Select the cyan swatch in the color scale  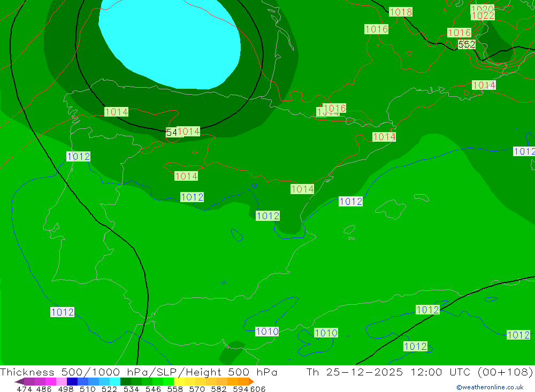[115, 381]
